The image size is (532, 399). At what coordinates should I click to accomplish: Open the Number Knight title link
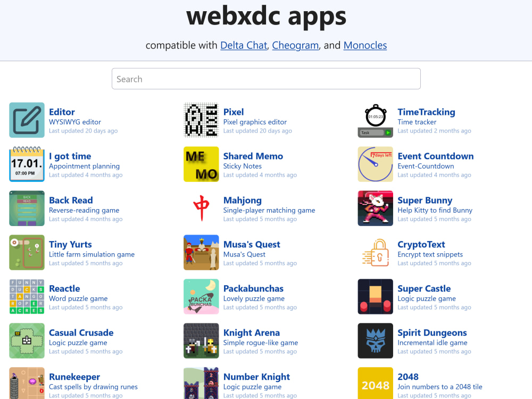(256, 377)
